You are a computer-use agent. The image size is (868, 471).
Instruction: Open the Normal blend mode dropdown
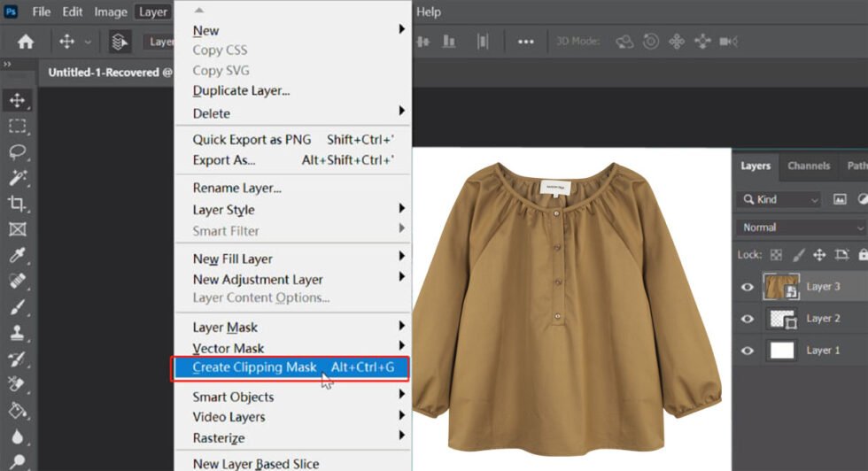point(802,228)
